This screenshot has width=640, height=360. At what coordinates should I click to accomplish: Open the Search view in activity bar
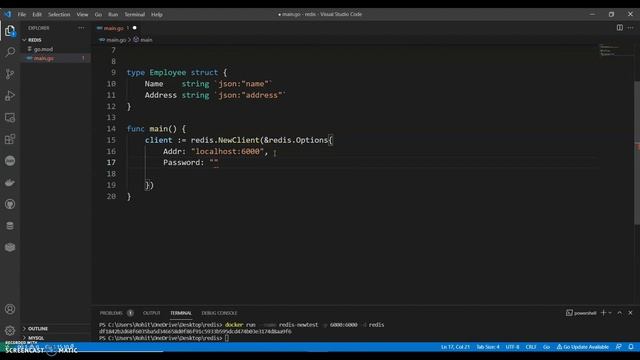[10, 52]
